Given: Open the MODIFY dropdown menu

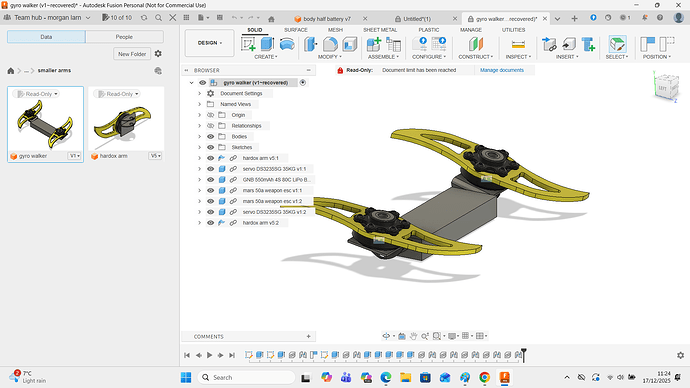Looking at the screenshot, I should tap(330, 57).
